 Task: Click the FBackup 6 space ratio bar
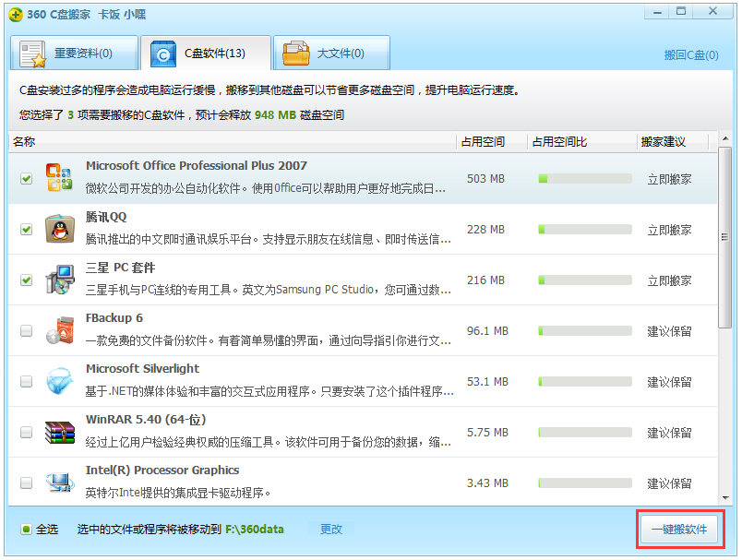[x=585, y=330]
